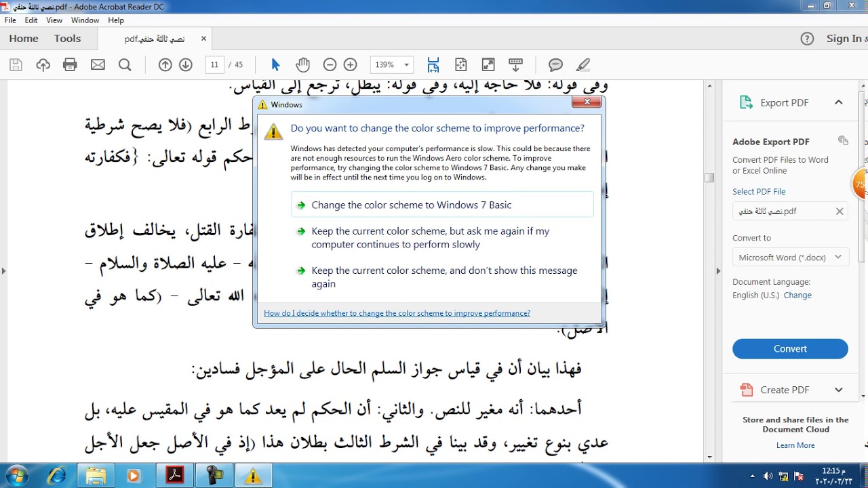Collapse the Export PDF section

[x=839, y=102]
